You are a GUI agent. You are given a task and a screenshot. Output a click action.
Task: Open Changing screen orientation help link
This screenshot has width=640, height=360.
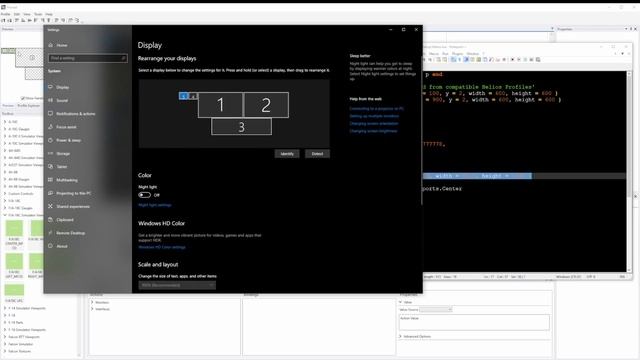[x=374, y=124]
